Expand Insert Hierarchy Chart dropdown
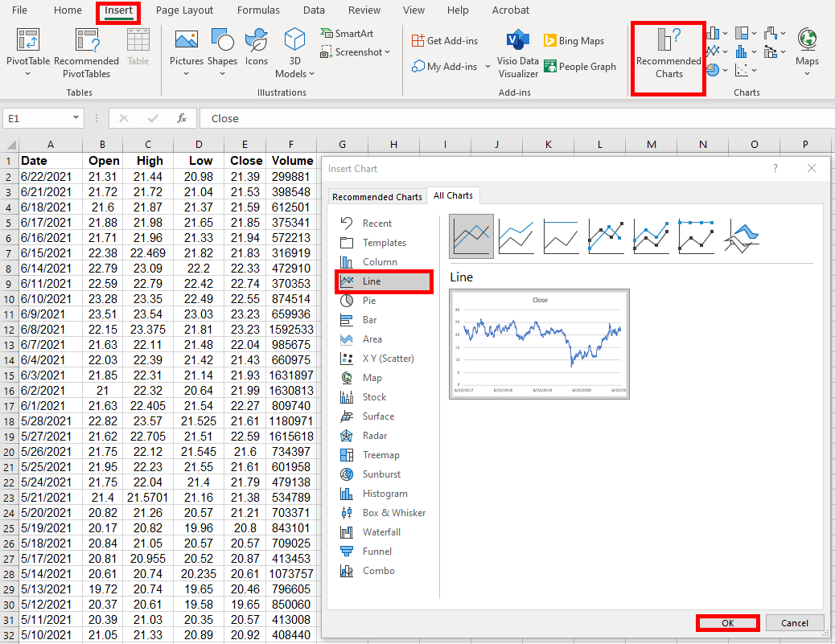 [x=754, y=34]
